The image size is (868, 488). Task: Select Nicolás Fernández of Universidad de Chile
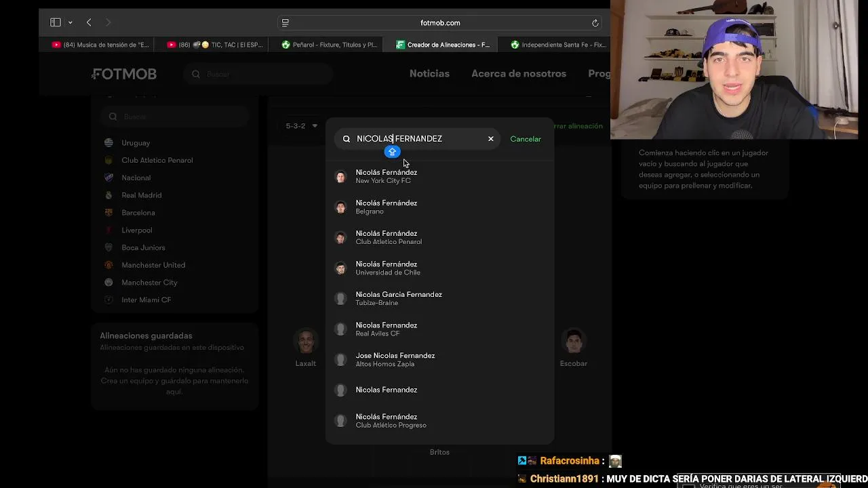(x=439, y=268)
